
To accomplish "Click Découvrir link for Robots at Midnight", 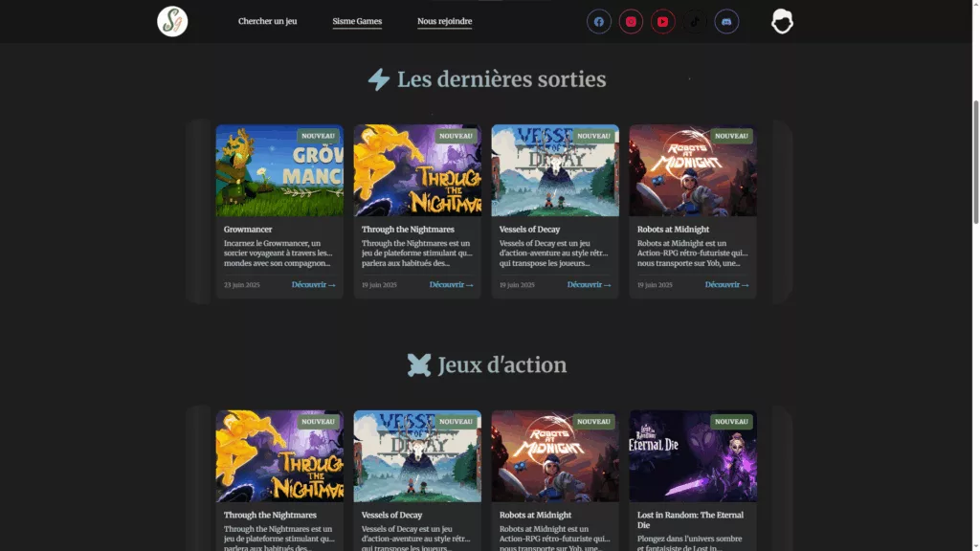I will [727, 285].
